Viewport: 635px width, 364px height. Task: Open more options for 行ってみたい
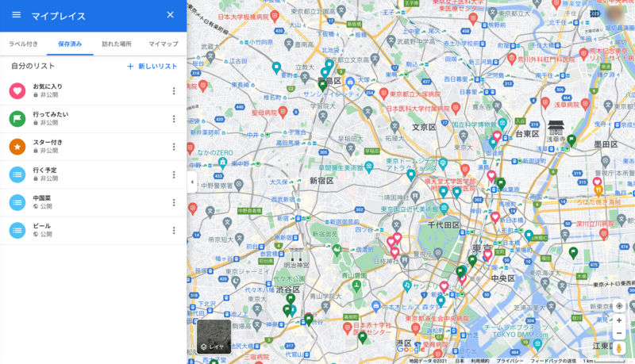point(174,119)
